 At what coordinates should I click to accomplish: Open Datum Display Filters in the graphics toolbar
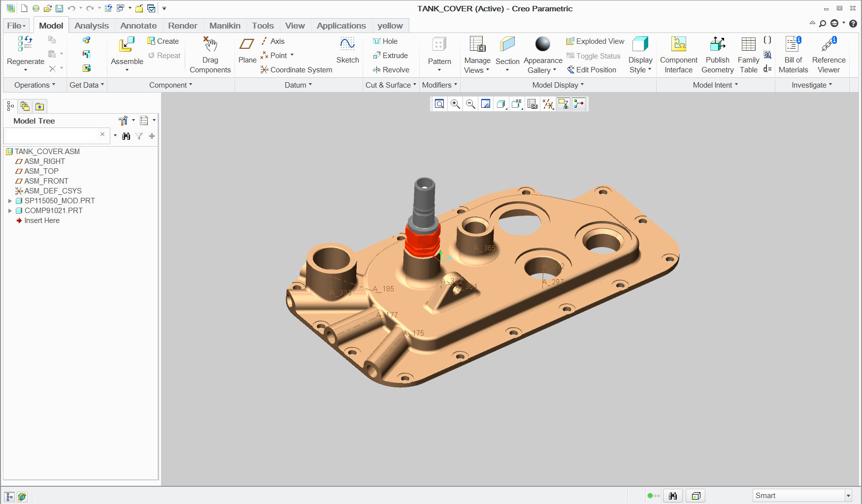point(548,104)
